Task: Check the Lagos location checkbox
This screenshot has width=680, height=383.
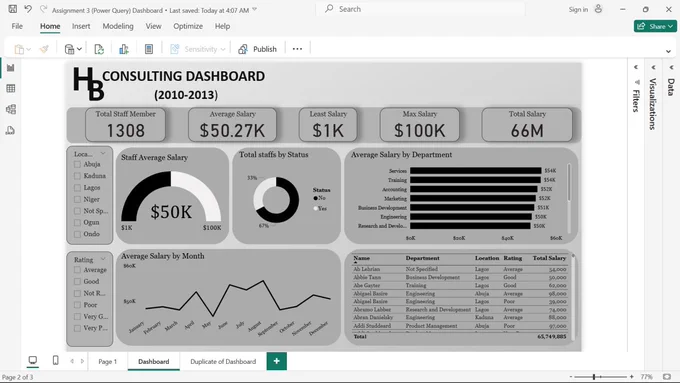Action: [x=77, y=188]
